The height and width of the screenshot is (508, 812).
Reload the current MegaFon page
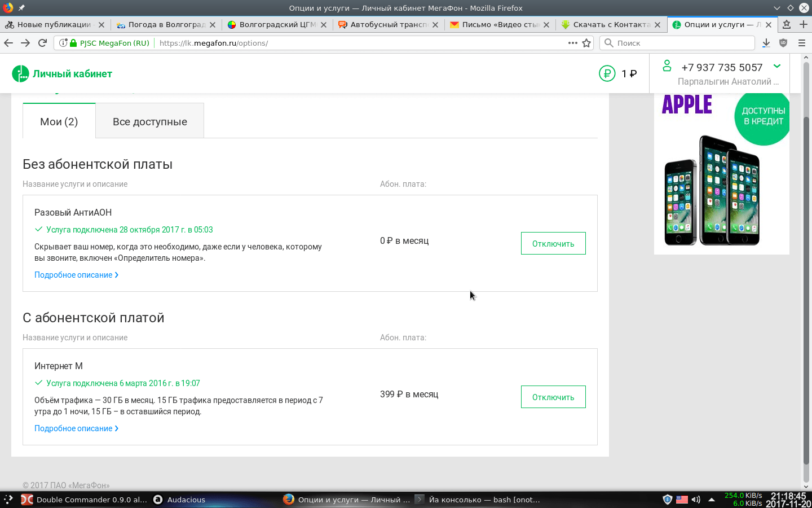tap(42, 43)
